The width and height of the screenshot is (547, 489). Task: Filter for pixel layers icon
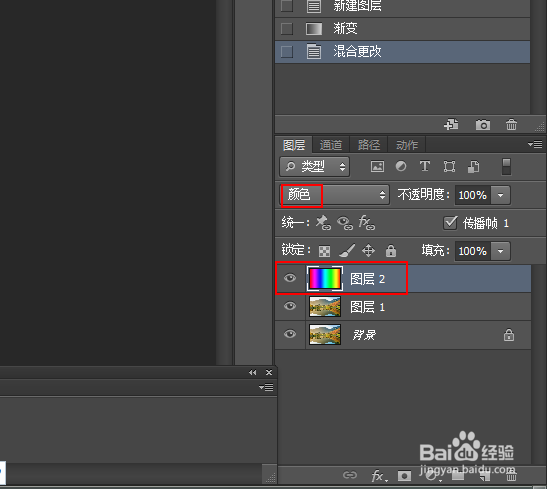pyautogui.click(x=377, y=166)
